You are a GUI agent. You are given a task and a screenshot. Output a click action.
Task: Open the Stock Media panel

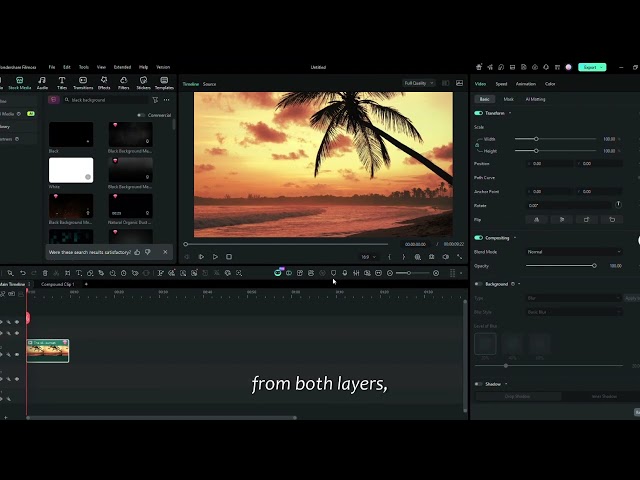pyautogui.click(x=19, y=83)
